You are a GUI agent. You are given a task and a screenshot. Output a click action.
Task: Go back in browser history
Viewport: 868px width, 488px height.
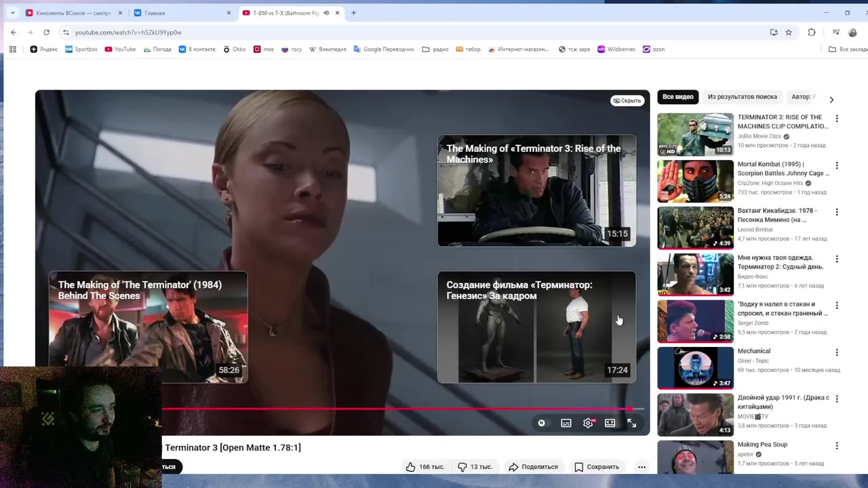click(x=14, y=33)
